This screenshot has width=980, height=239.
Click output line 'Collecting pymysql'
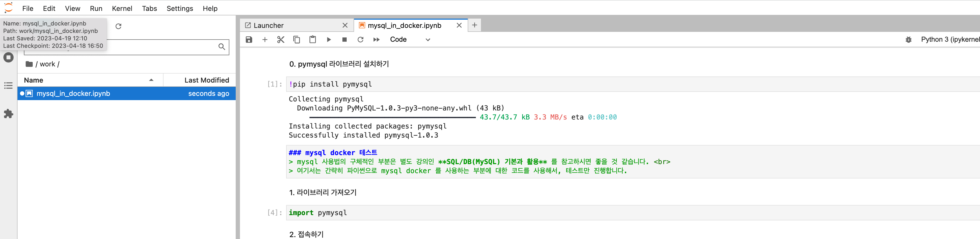coord(326,99)
